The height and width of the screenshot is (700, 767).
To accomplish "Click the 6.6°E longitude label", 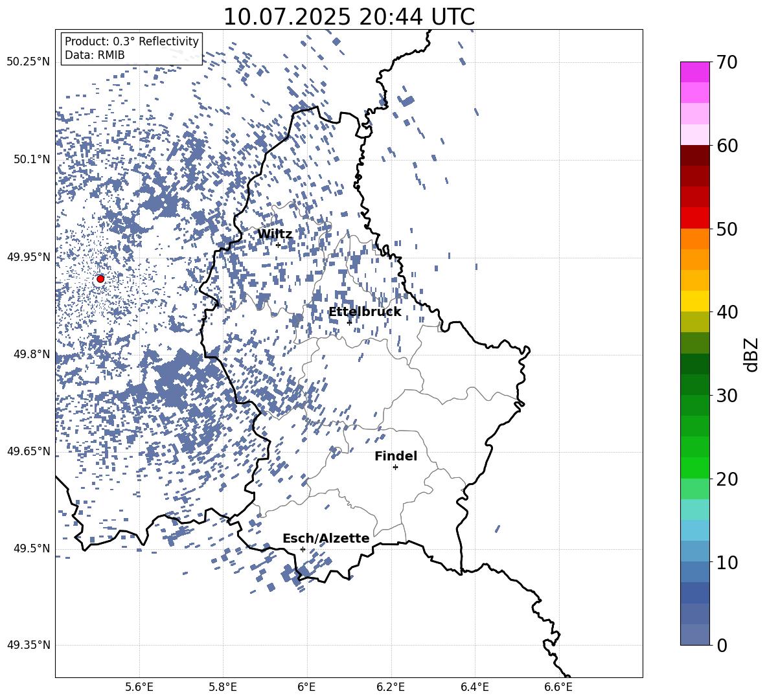I will (x=558, y=687).
